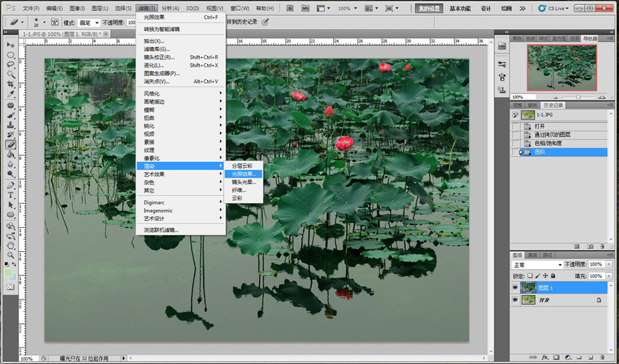Delete layer trash icon in Layers panel
The height and width of the screenshot is (364, 619).
602,357
